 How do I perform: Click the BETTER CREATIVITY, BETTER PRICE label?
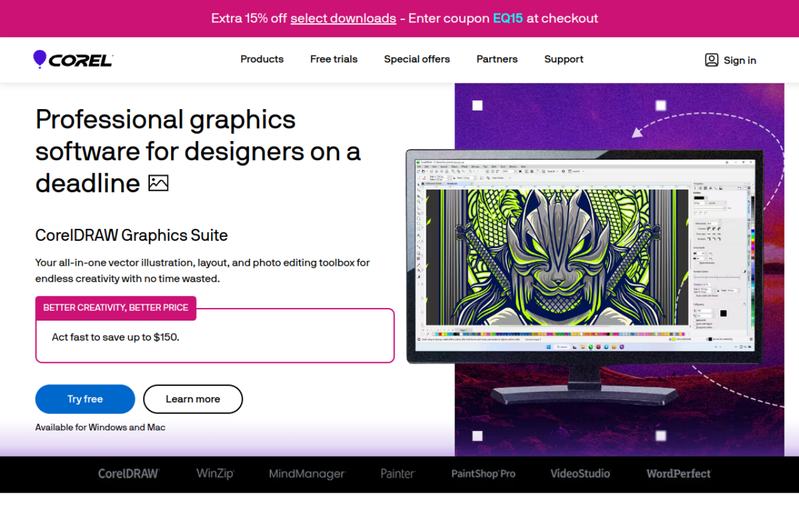click(x=116, y=307)
